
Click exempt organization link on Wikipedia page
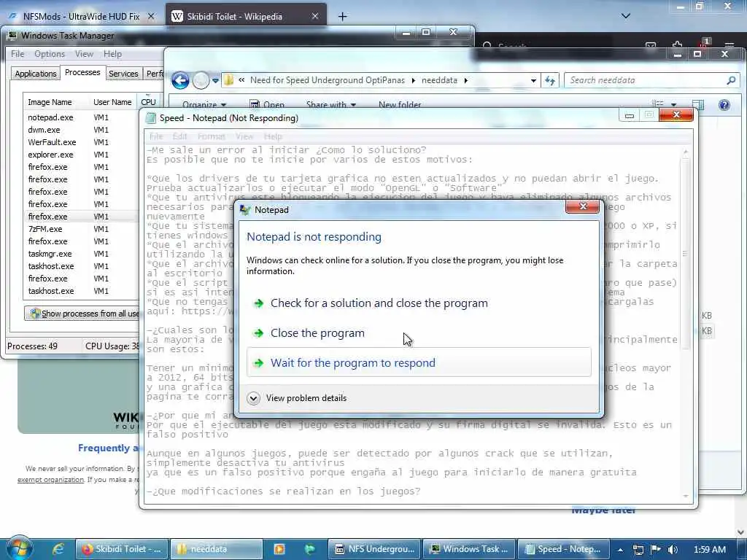coord(50,480)
